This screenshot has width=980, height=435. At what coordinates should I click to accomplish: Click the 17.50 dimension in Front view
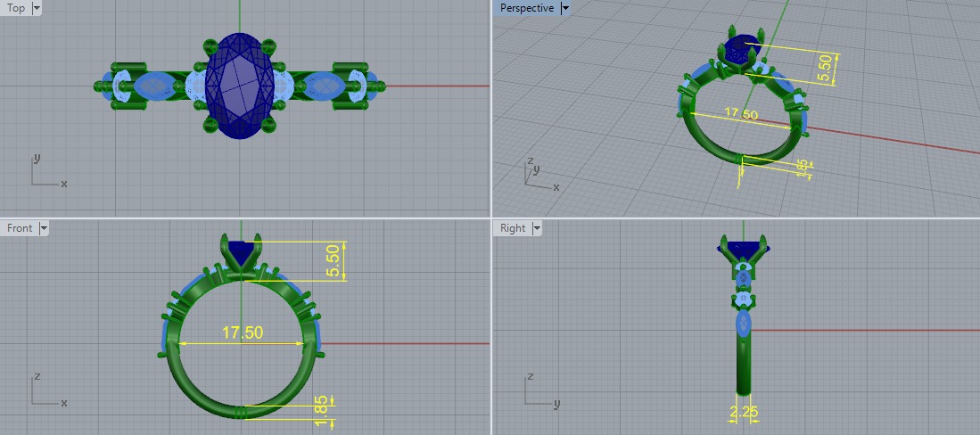[243, 332]
